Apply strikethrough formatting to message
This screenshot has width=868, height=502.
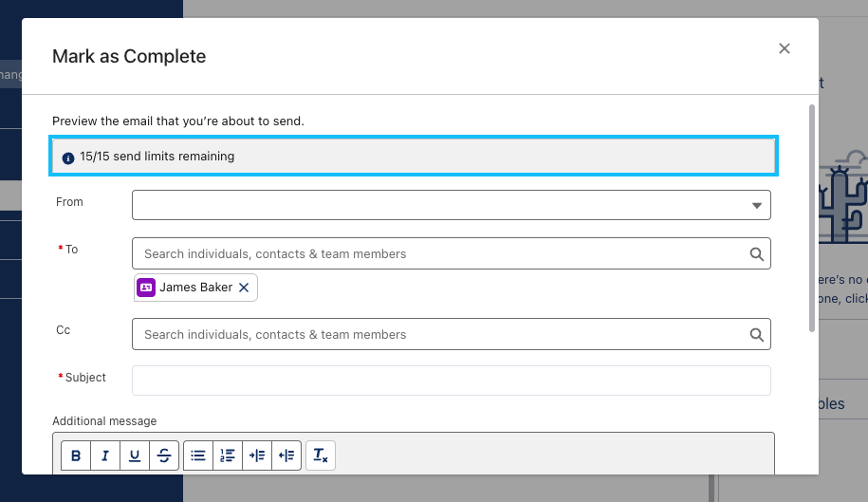click(164, 456)
